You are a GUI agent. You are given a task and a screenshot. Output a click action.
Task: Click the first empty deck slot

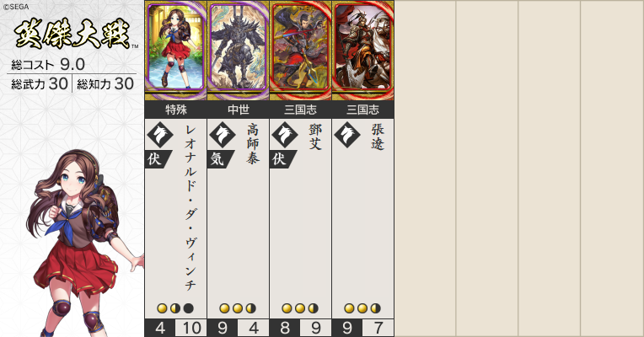pos(425,168)
